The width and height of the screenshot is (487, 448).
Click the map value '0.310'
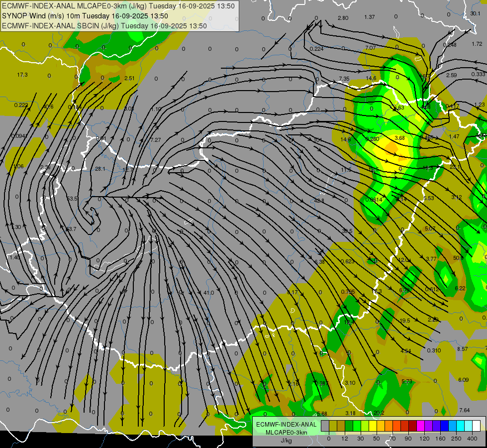click(434, 350)
